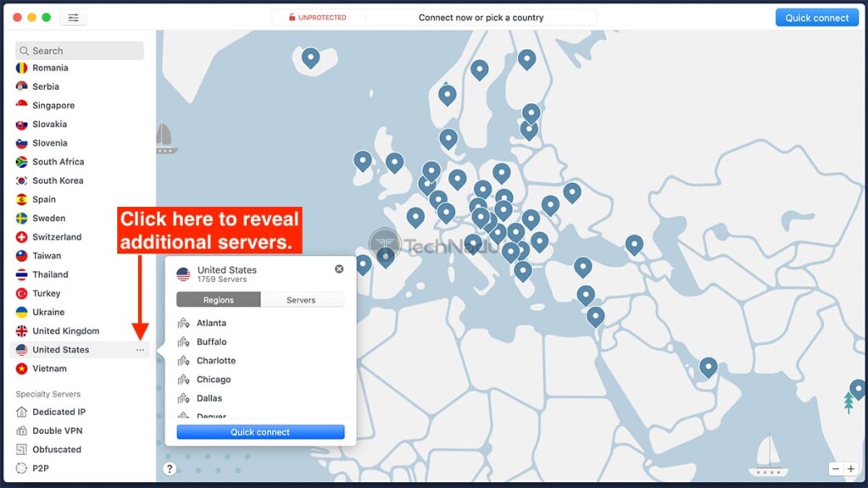The width and height of the screenshot is (868, 488).
Task: Select Singapore country name
Action: tap(53, 106)
